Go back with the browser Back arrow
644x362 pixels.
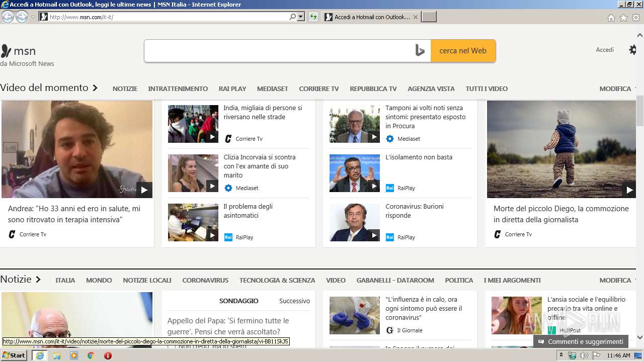[x=8, y=17]
